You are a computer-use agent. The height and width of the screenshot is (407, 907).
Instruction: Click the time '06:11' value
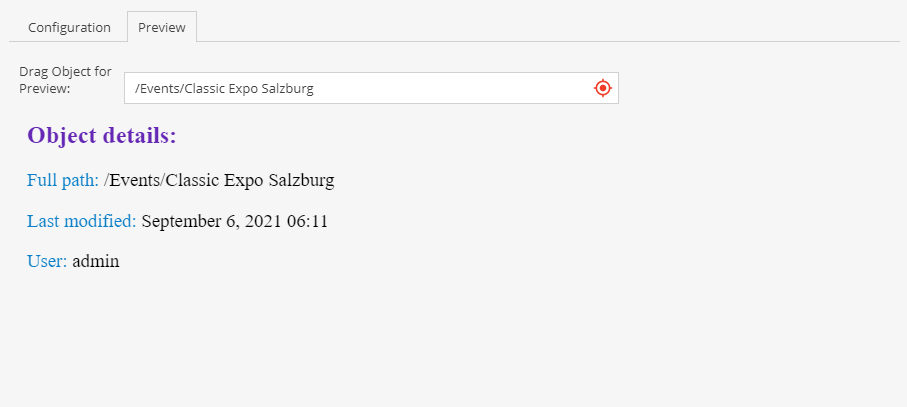(309, 221)
